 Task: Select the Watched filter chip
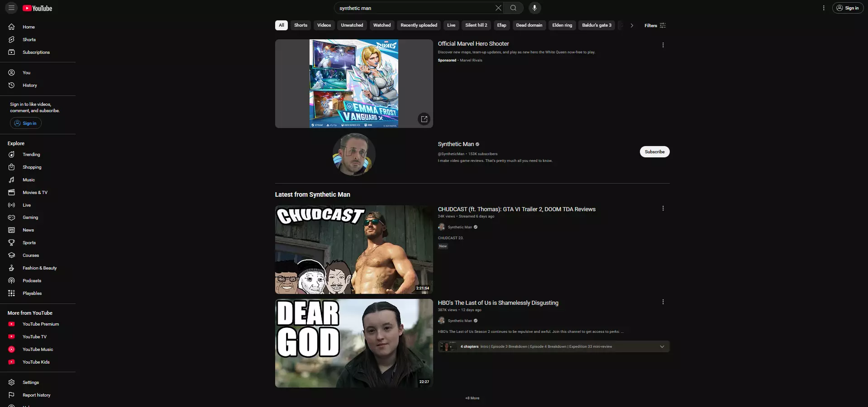click(x=382, y=25)
